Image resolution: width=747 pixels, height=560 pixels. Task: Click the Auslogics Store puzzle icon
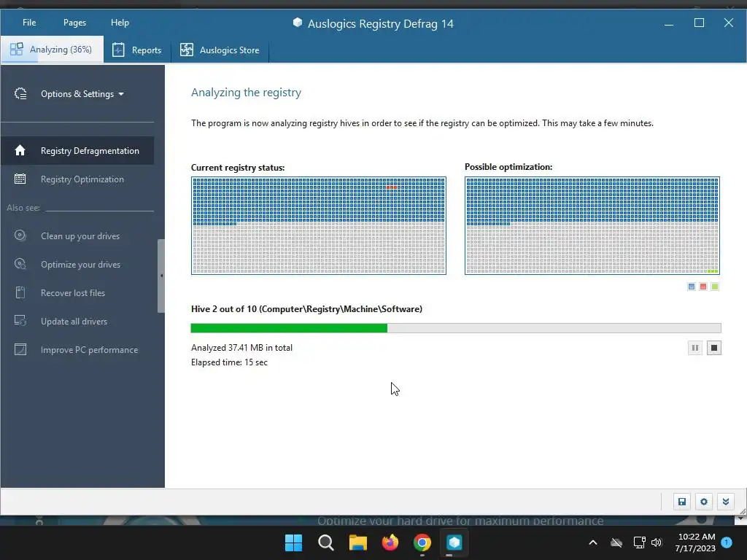[187, 50]
